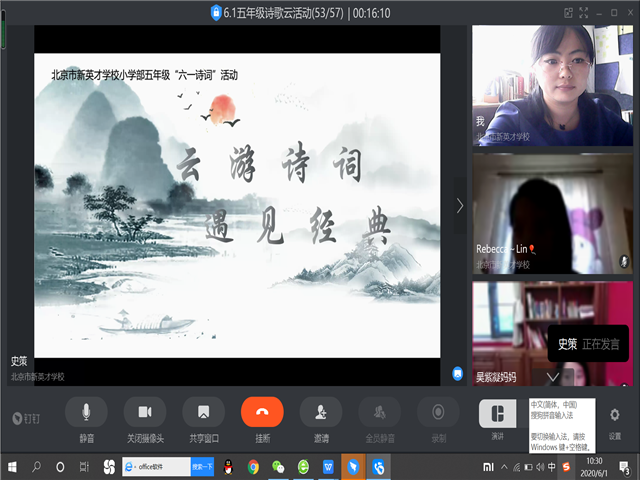
Task: Invite participants using the 邀请 icon
Action: (x=321, y=412)
